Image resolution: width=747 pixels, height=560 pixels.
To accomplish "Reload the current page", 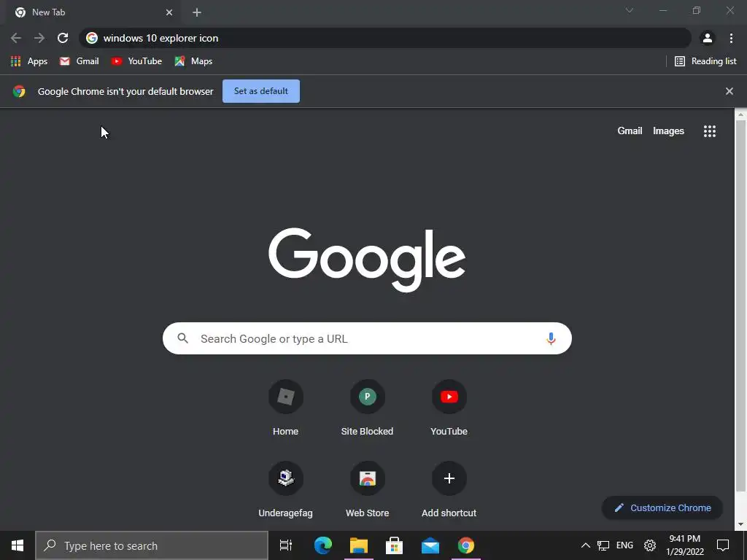I will [x=63, y=38].
